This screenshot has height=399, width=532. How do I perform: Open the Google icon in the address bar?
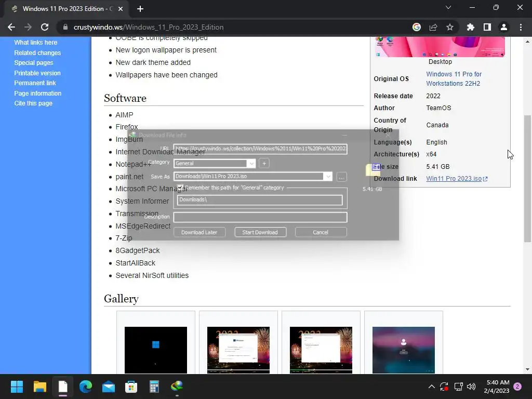(417, 27)
